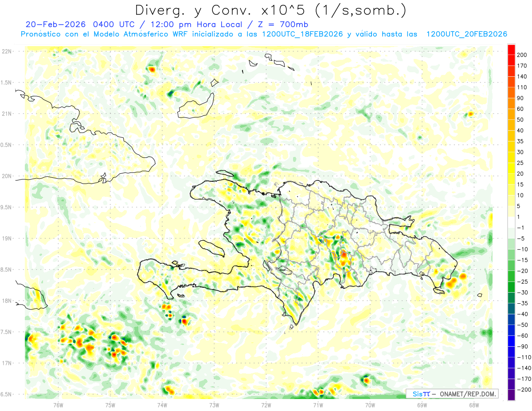Select the colorbar value 170
Screen dimensions: 532x411
(522, 66)
